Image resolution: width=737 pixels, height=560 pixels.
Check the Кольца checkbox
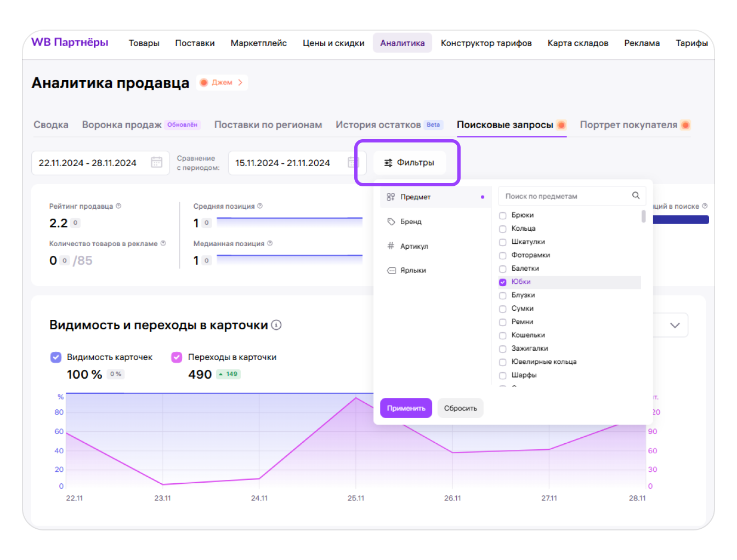[x=502, y=228]
